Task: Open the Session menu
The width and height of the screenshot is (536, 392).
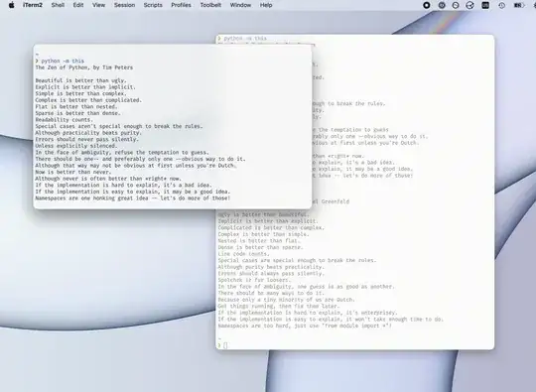Action: 124,5
